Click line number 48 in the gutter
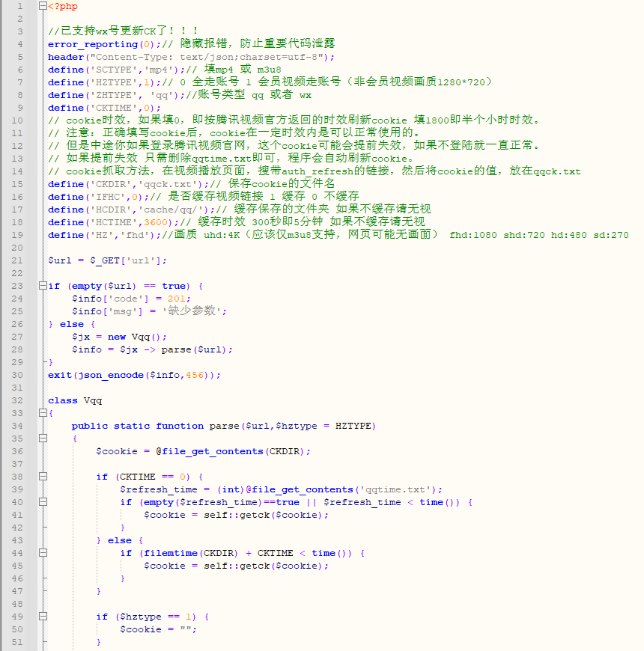Image resolution: width=644 pixels, height=651 pixels. (x=17, y=604)
